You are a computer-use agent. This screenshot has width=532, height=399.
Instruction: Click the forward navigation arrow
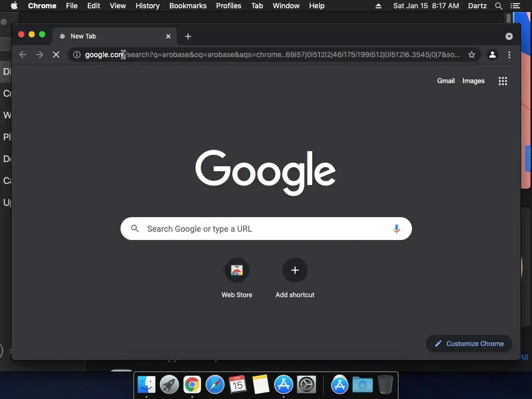click(39, 55)
